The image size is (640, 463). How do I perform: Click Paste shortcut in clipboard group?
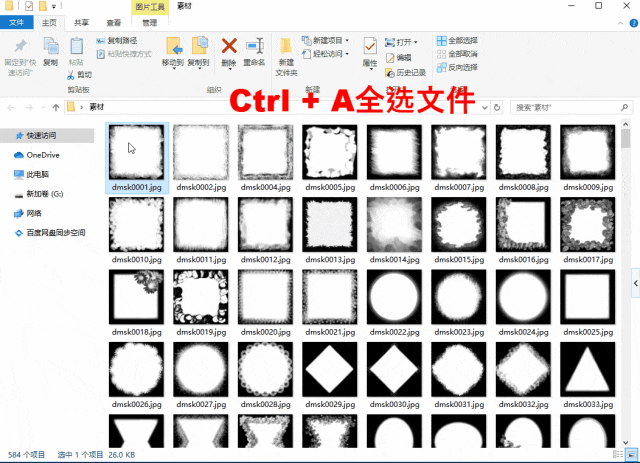click(x=124, y=54)
